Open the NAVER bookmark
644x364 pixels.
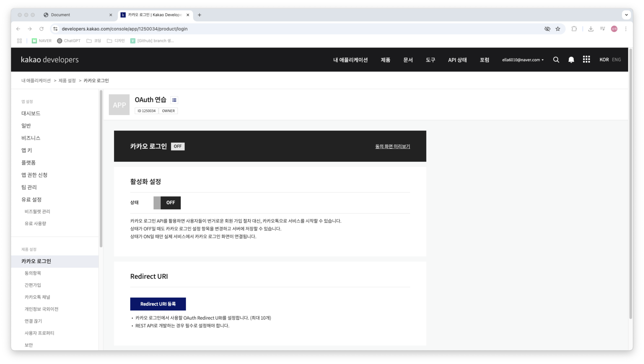(41, 41)
